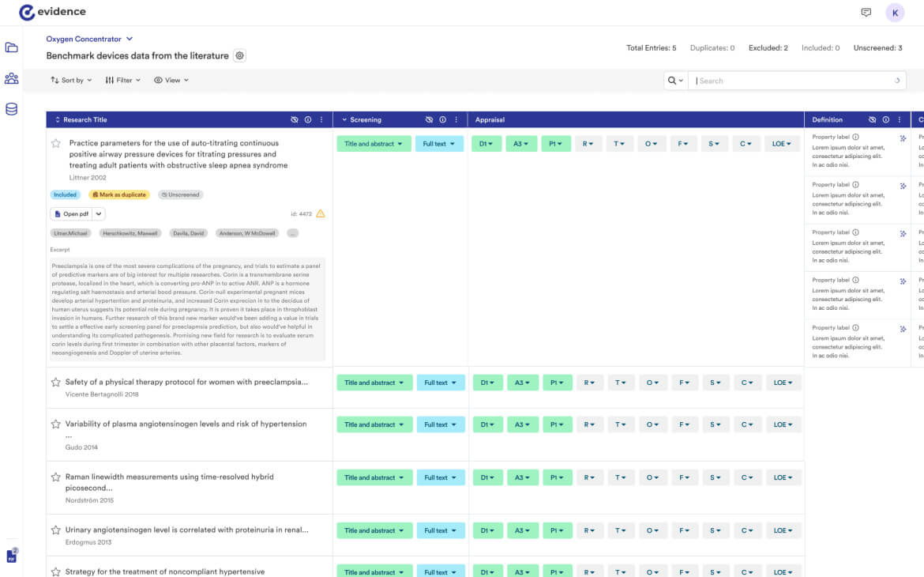Screen dimensions: 924x577
Task: Open the Filter menu
Action: (x=122, y=81)
